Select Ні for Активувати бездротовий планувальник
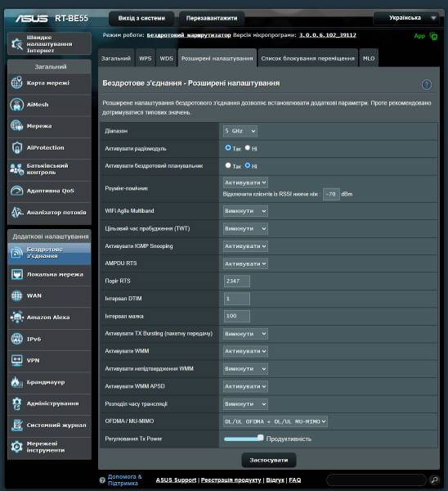This screenshot has width=448, height=491. point(248,165)
